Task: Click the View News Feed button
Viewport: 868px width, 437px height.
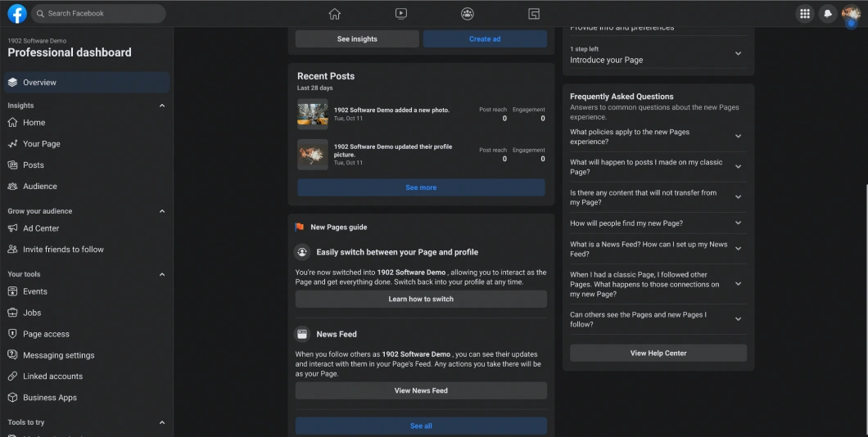Action: pyautogui.click(x=421, y=390)
